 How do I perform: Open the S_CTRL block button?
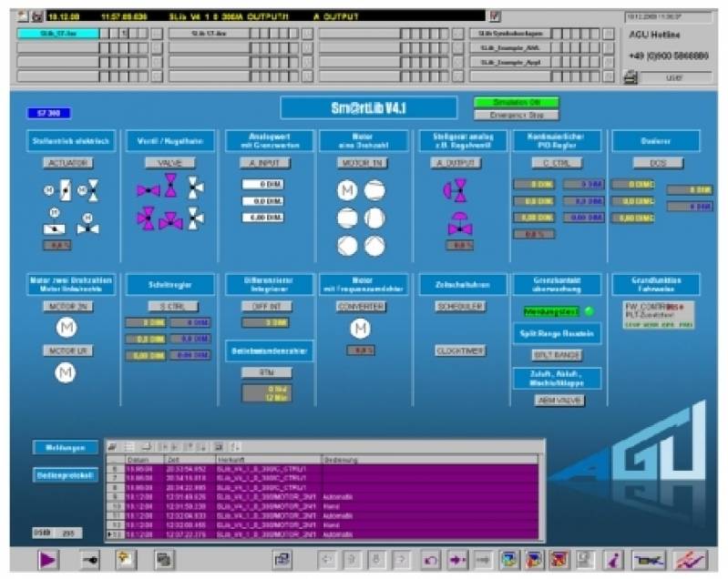pos(173,306)
